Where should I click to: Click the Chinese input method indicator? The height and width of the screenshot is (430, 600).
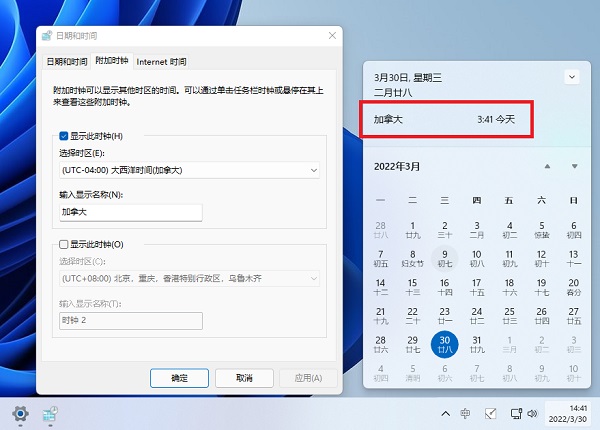pyautogui.click(x=466, y=413)
